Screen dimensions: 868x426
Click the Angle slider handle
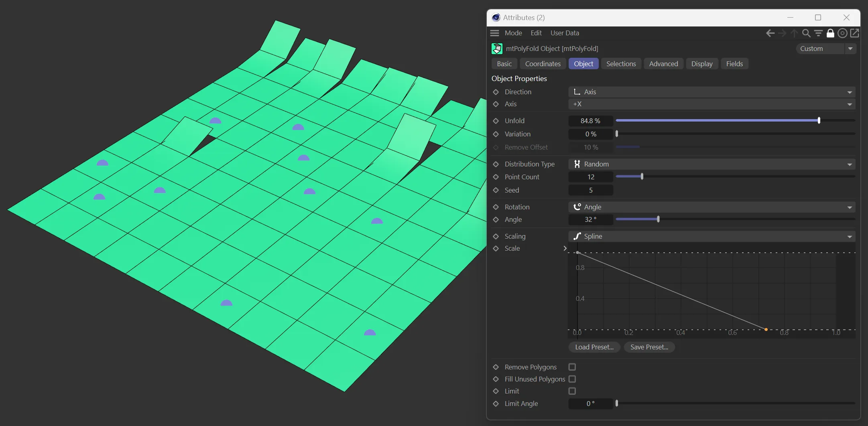click(658, 219)
